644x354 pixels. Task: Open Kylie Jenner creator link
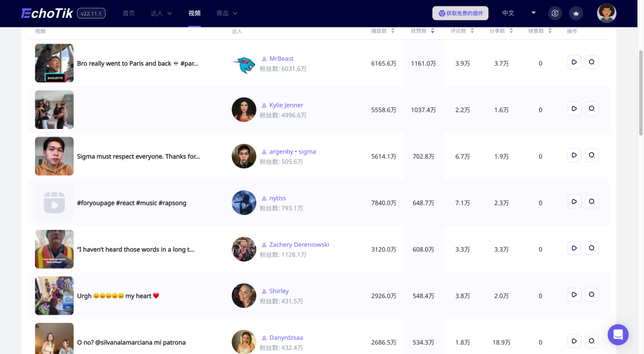(286, 105)
